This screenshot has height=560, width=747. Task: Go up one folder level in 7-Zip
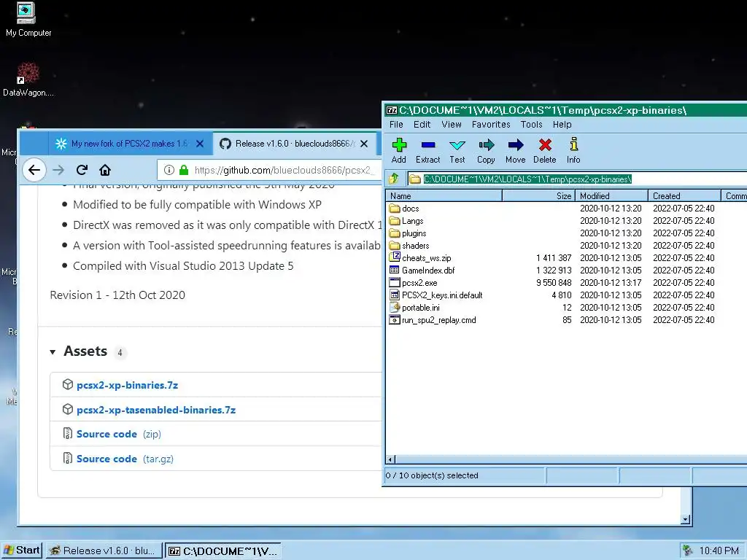pos(393,179)
